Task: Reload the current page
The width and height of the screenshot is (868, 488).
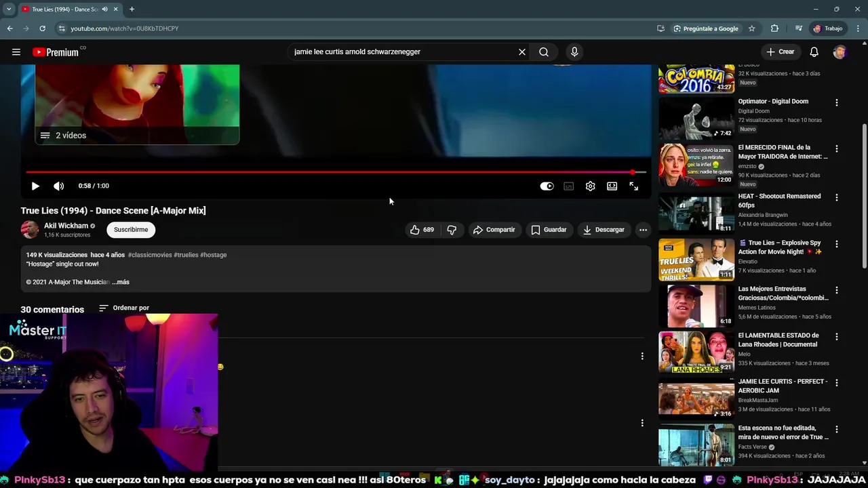Action: [x=42, y=28]
